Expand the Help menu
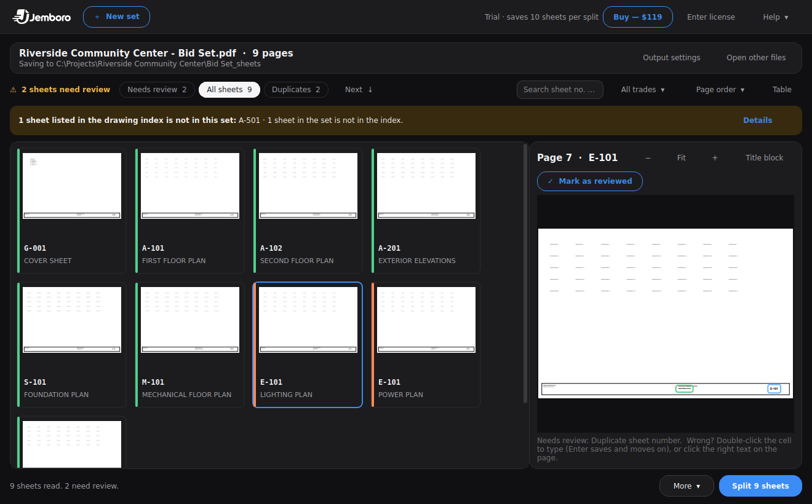 pos(776,17)
